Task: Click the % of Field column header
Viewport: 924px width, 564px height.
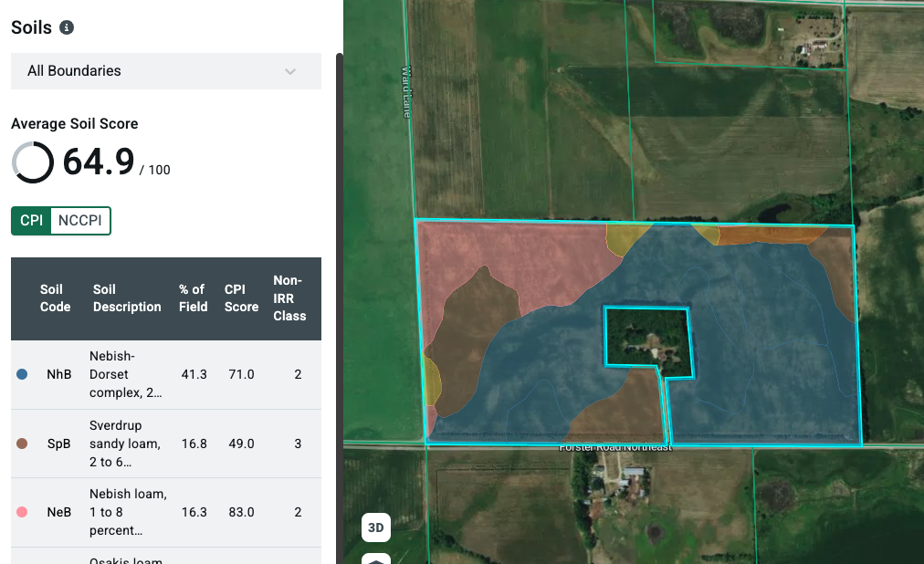Action: pos(194,298)
